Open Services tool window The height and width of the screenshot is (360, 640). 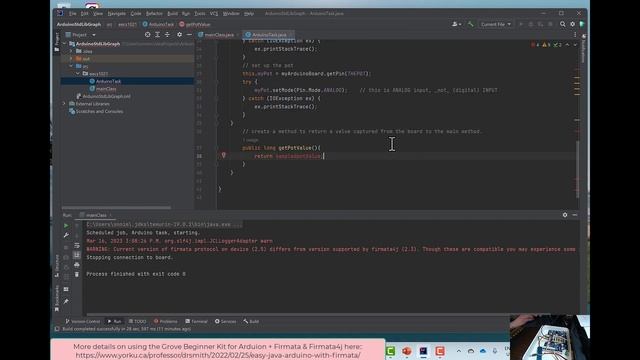point(225,321)
